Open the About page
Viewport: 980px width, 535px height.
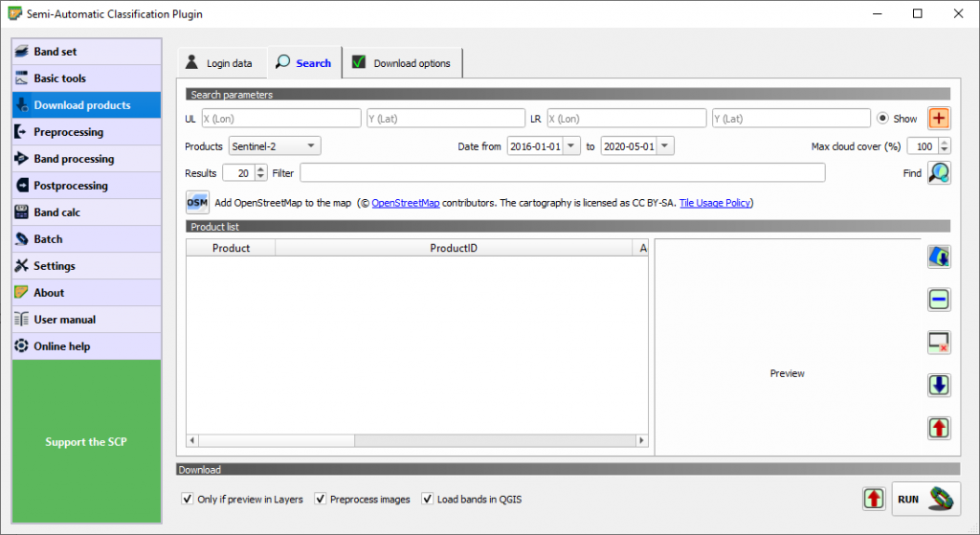pos(86,293)
